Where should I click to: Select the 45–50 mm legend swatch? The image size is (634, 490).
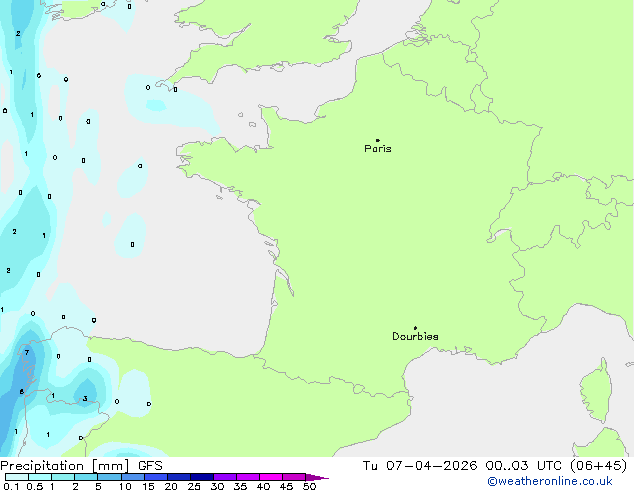pos(294,477)
